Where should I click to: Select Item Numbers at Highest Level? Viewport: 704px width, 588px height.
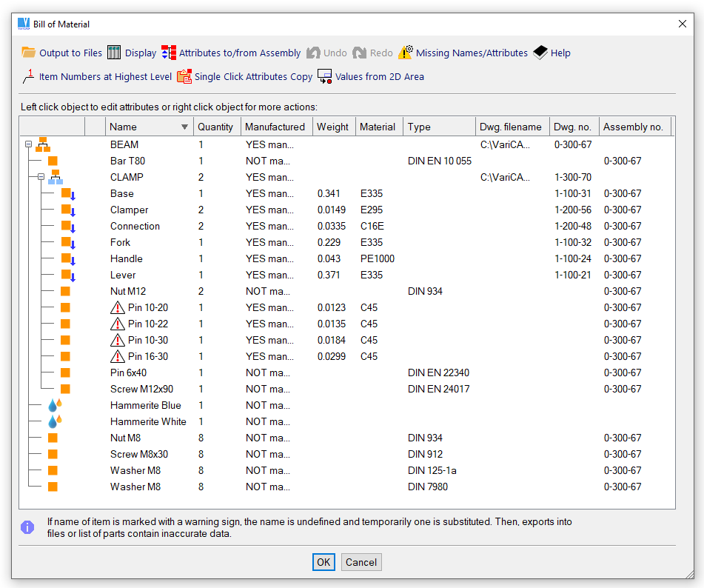(29, 76)
